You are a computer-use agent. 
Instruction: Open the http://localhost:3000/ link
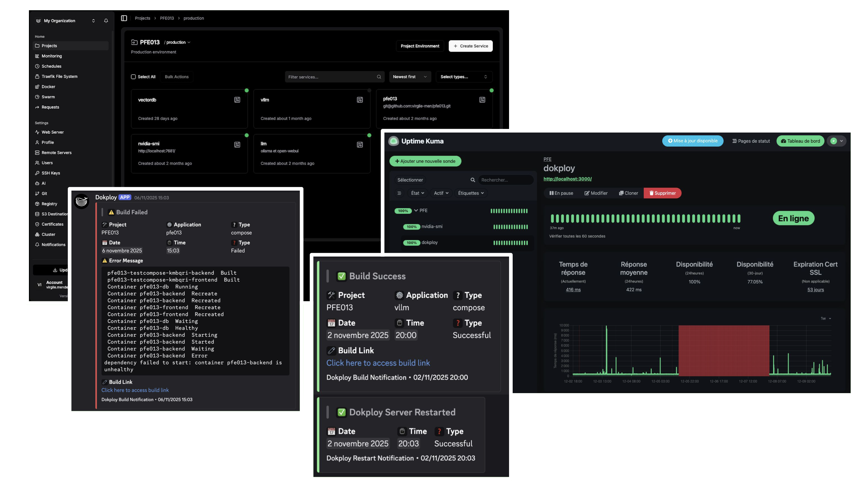[568, 179]
